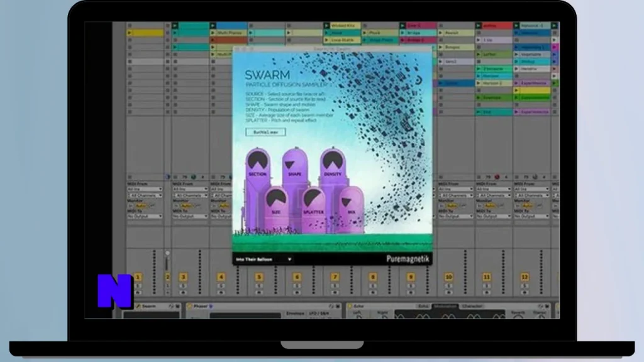Open track 11 No Output MIDI To dropdown
644x362 pixels.
coord(493,216)
